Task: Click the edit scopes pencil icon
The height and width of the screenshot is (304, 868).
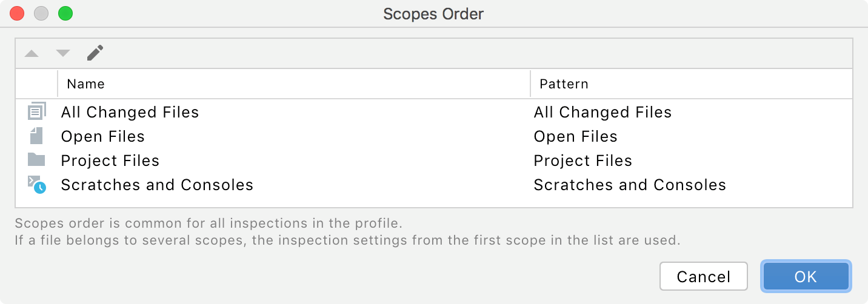Action: 95,53
